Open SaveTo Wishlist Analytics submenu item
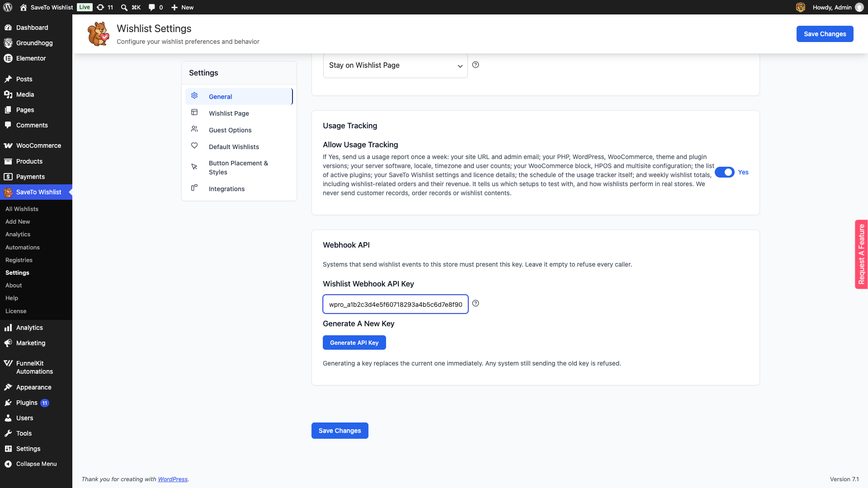This screenshot has width=868, height=488. (x=18, y=234)
